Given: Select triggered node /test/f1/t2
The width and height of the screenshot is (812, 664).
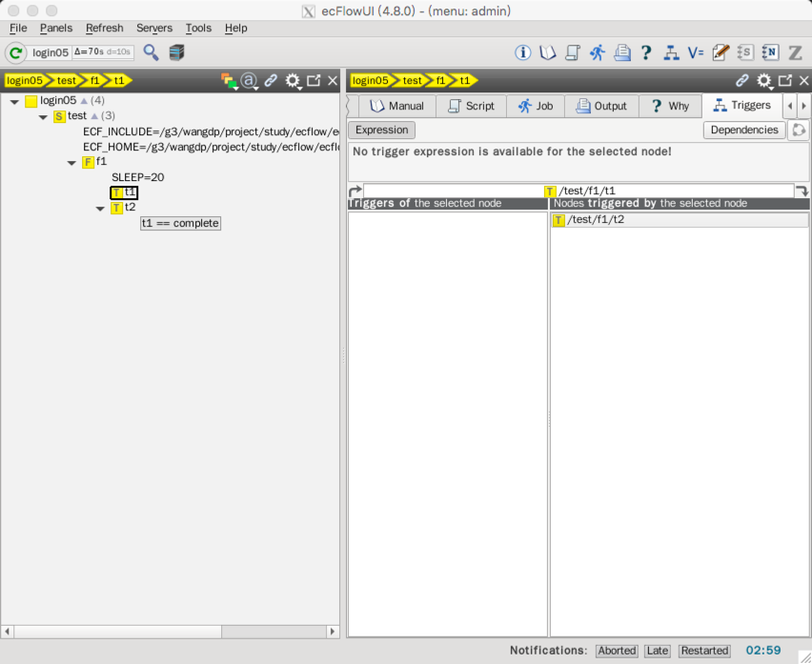Looking at the screenshot, I should click(680, 220).
